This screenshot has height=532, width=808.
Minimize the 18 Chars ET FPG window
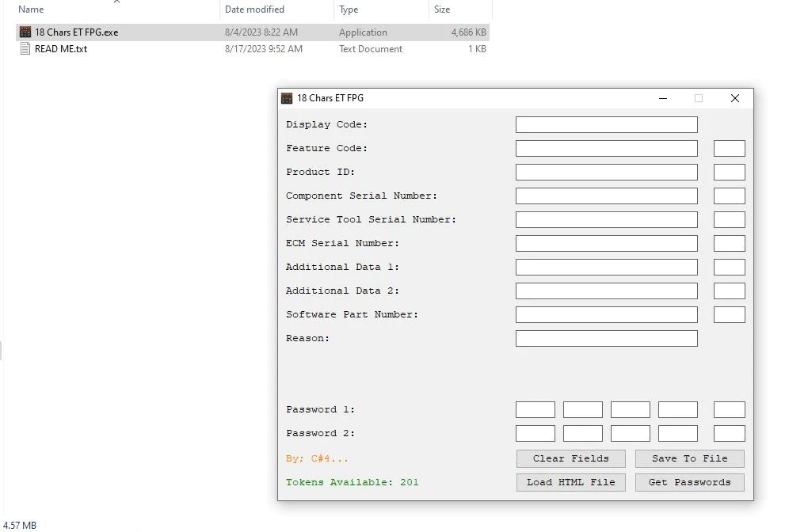point(662,98)
